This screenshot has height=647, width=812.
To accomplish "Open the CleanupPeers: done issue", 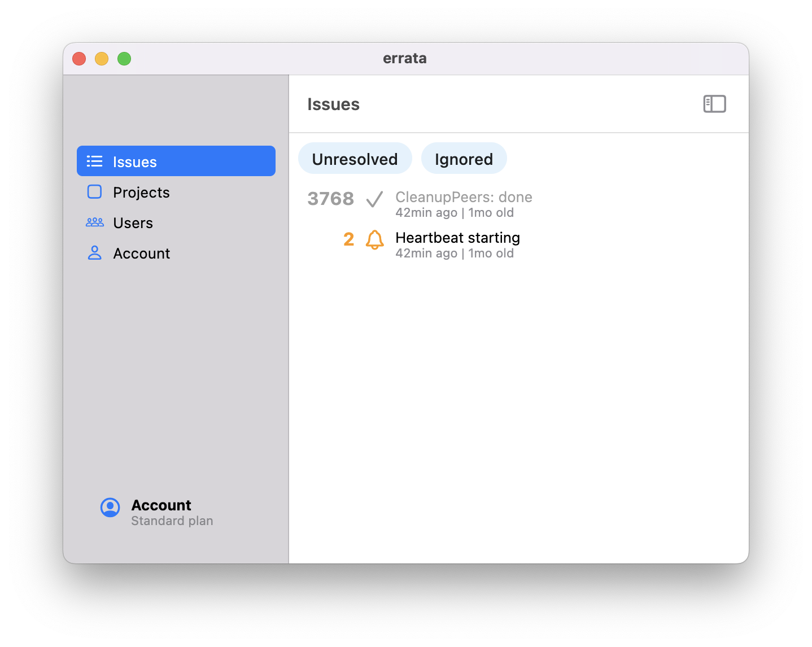I will pos(464,197).
